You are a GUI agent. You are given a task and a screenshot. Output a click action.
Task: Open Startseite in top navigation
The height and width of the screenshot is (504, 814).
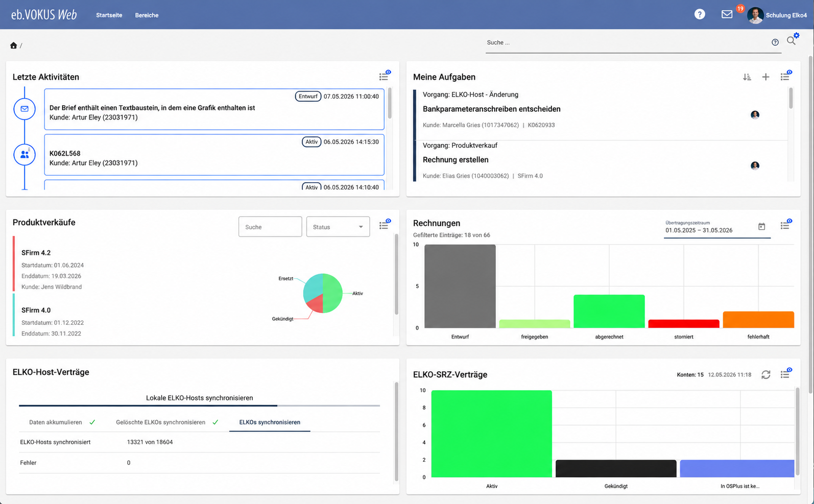(x=109, y=15)
